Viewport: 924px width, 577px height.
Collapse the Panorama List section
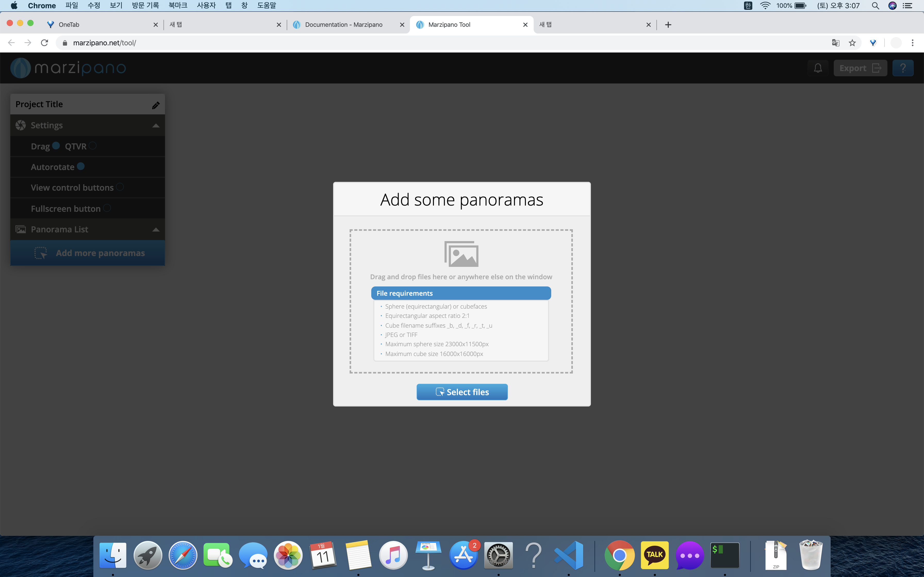(155, 230)
